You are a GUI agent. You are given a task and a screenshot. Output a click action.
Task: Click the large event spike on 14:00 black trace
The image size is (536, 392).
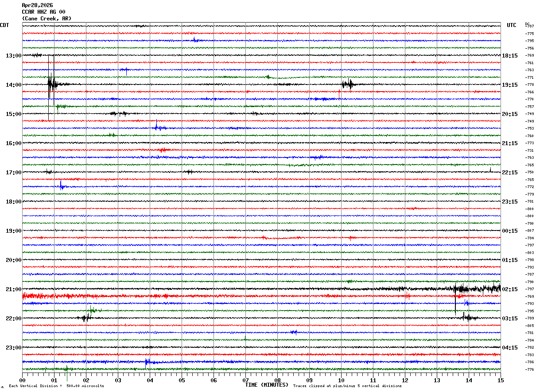click(x=51, y=84)
